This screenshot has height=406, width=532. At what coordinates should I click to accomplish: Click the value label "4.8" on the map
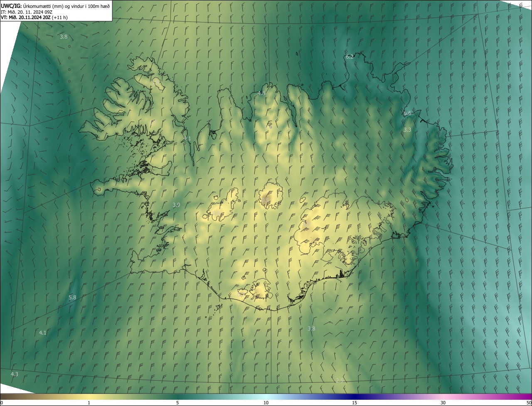[x=261, y=93]
